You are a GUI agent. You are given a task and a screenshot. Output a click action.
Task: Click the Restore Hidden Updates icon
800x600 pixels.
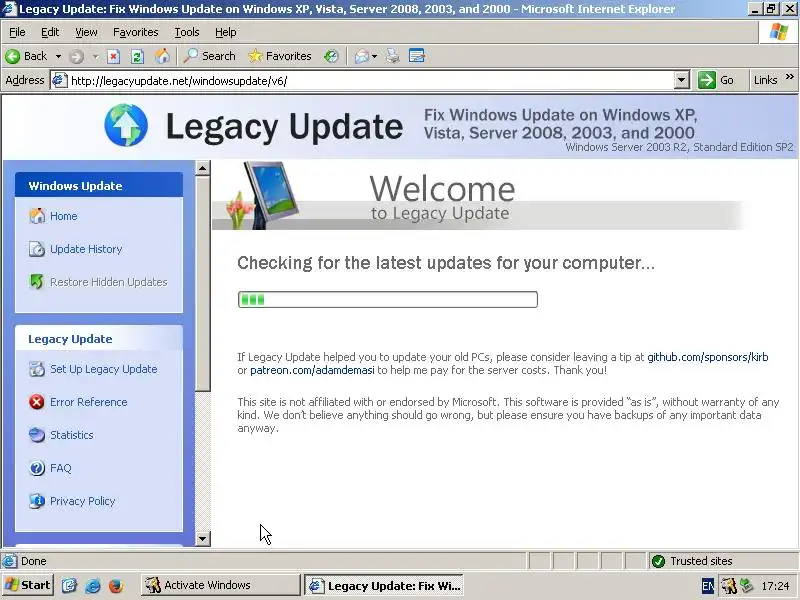pyautogui.click(x=37, y=282)
